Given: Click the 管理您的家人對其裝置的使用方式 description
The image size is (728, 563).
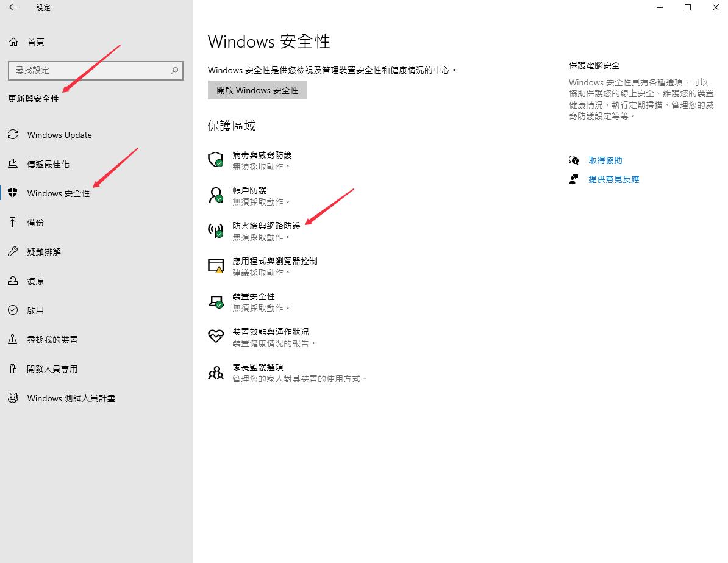Looking at the screenshot, I should click(299, 379).
